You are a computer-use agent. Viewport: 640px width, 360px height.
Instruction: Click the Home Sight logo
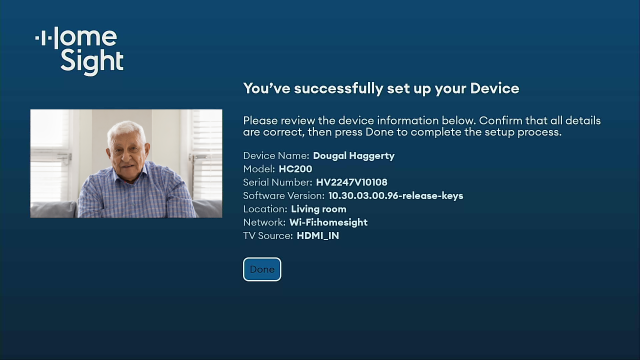click(79, 51)
